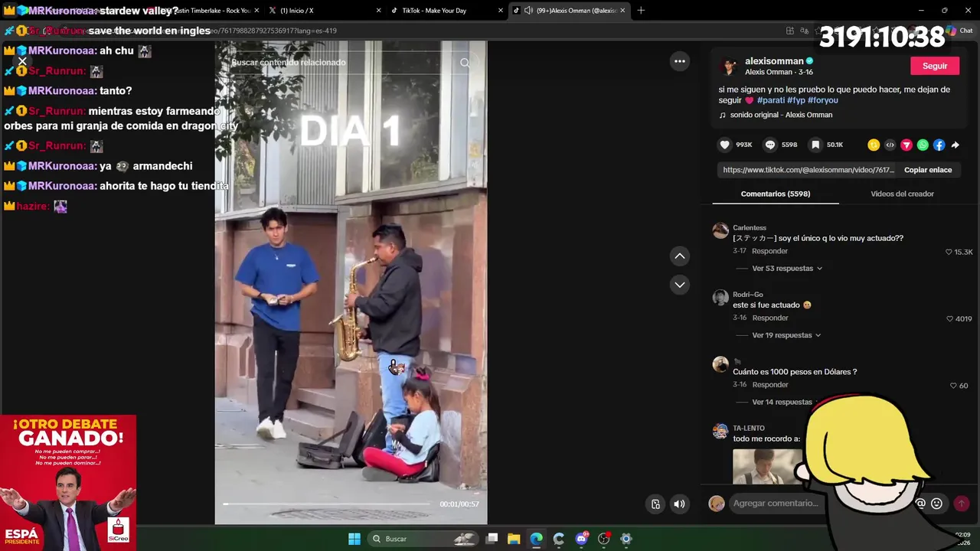This screenshot has width=980, height=551.
Task: Like the video with the heart icon
Action: (724, 145)
